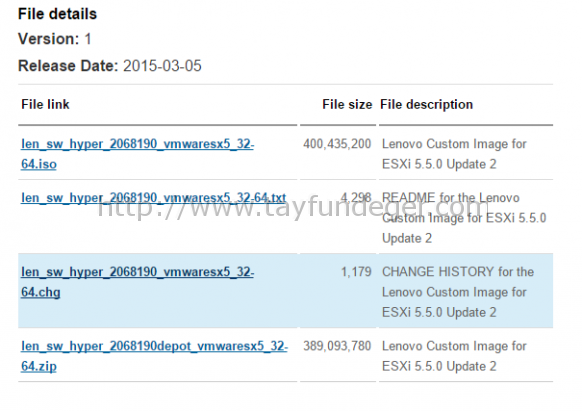Select the 4,298 file size cell
The height and width of the screenshot is (411, 582).
(x=356, y=198)
